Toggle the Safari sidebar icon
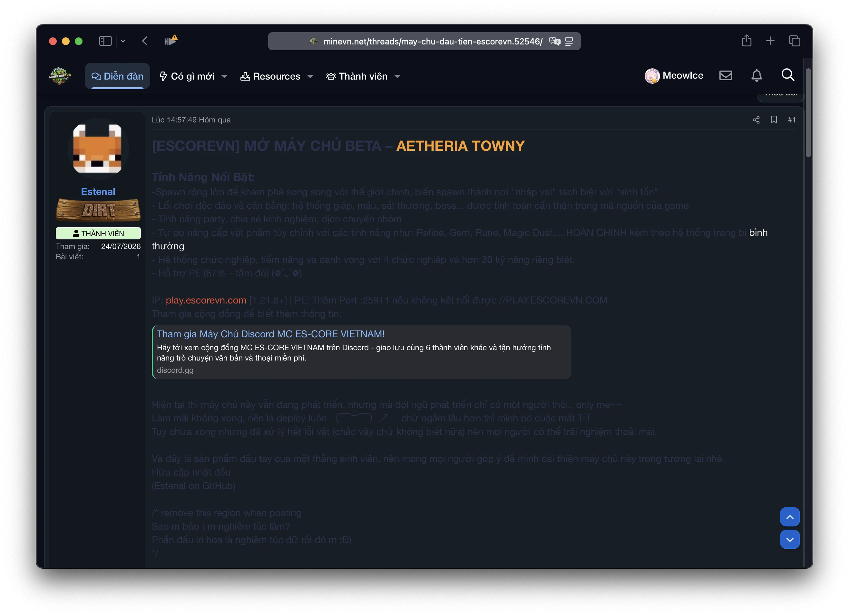The image size is (849, 616). coord(105,41)
